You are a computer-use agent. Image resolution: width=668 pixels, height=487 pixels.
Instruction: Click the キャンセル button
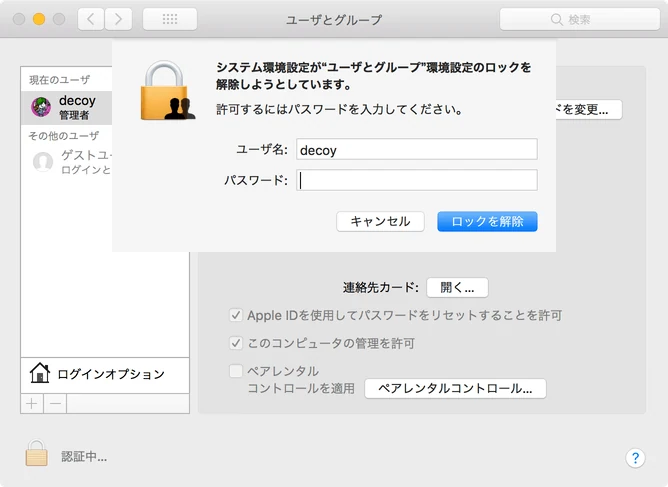pyautogui.click(x=380, y=222)
